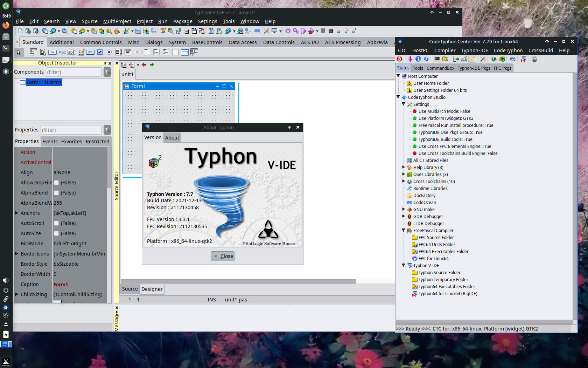Pick the TScrollBar component icon

(x=138, y=52)
